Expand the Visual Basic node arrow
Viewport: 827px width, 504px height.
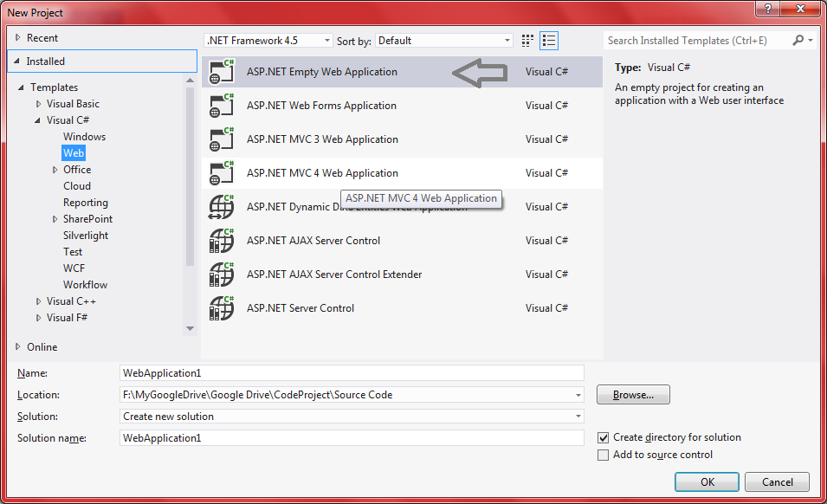[38, 104]
